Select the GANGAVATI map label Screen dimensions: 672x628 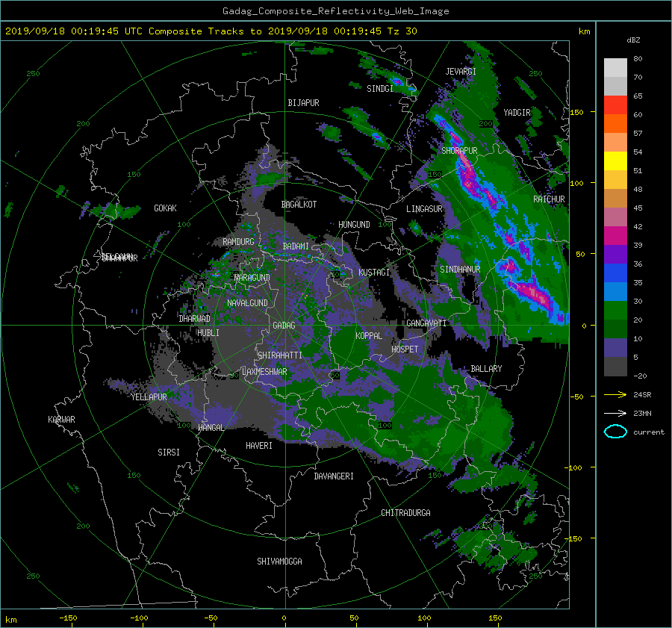(426, 323)
